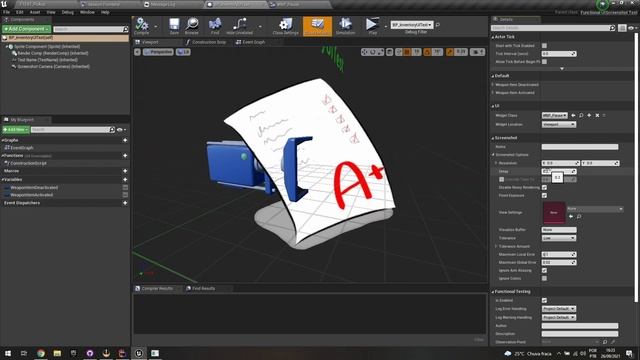Screen dimensions: 640x360
Task: Click the green Add Component button
Action: point(27,29)
